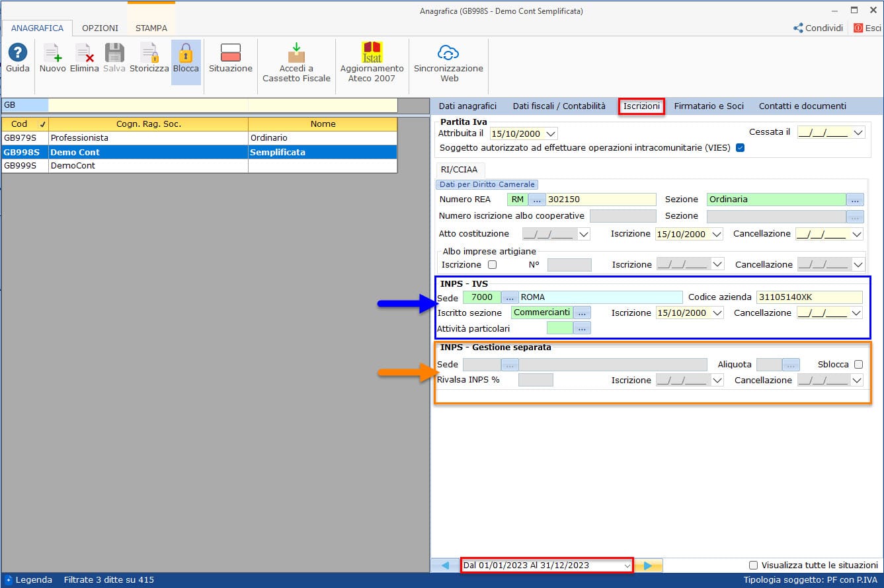This screenshot has height=588, width=884.
Task: Expand Albo artigiane Cancellazione date dropdown
Action: (x=858, y=264)
